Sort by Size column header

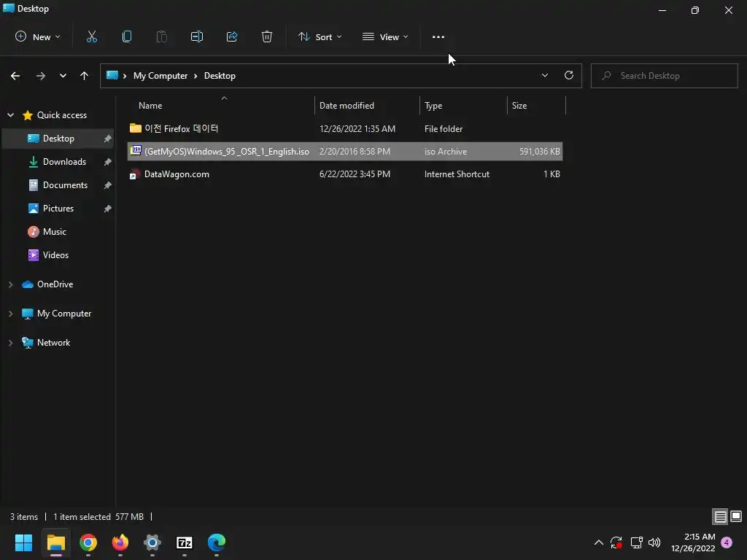[x=519, y=106]
